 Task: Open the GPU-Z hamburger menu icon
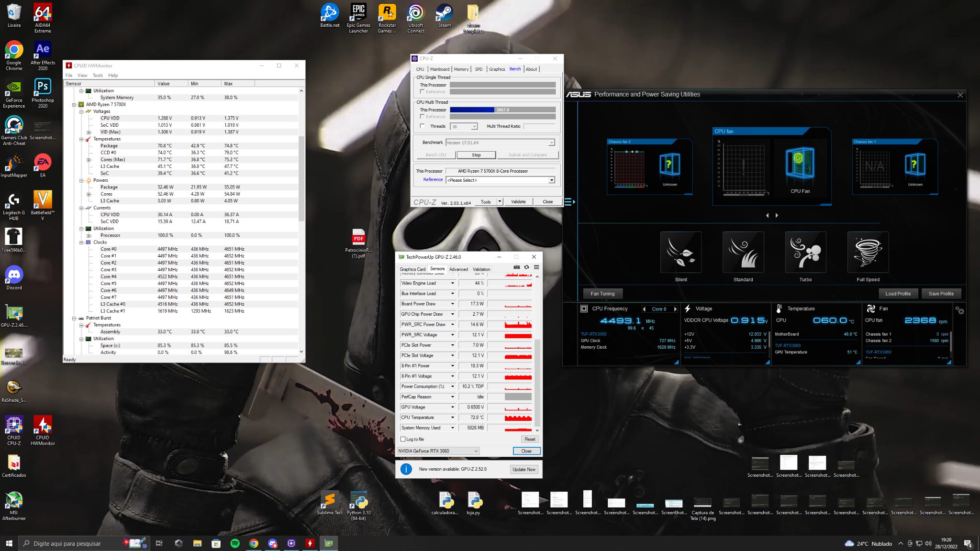pos(536,267)
